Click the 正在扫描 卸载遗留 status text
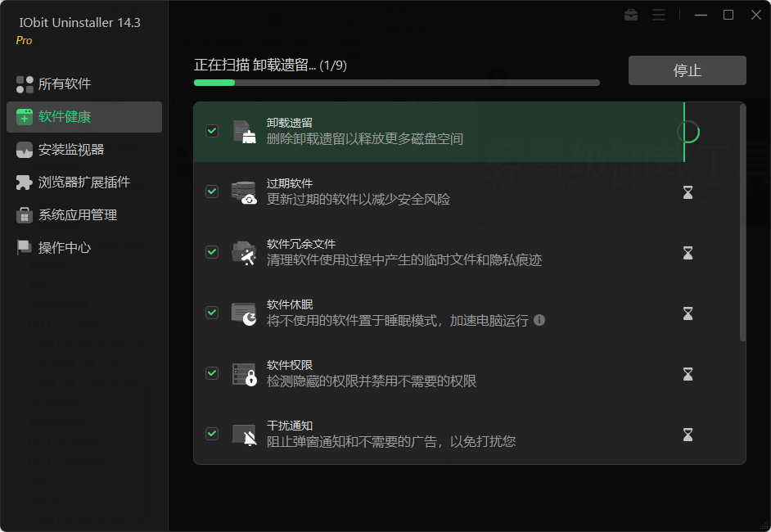The image size is (771, 532). coord(270,65)
